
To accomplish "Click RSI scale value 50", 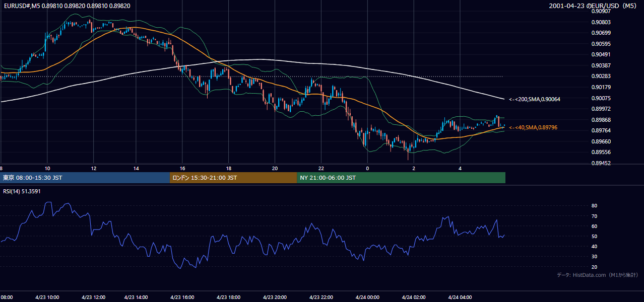I will [595, 236].
